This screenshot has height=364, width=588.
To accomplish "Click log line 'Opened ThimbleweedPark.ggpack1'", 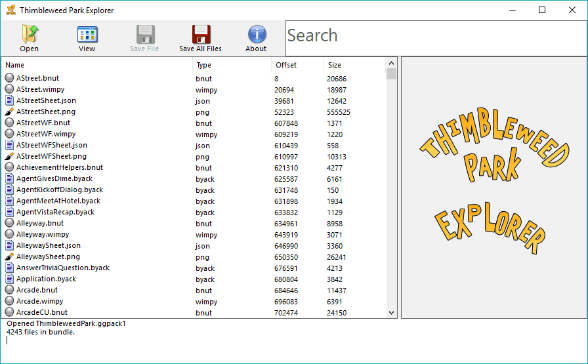I will click(66, 323).
